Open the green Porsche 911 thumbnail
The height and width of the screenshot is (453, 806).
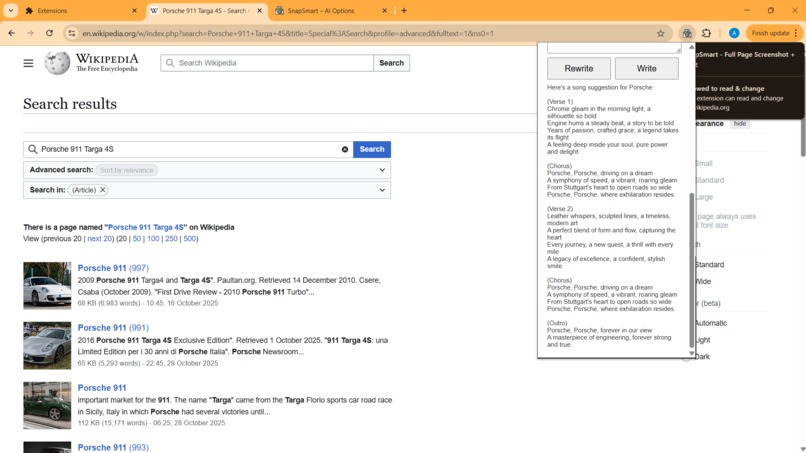click(47, 405)
